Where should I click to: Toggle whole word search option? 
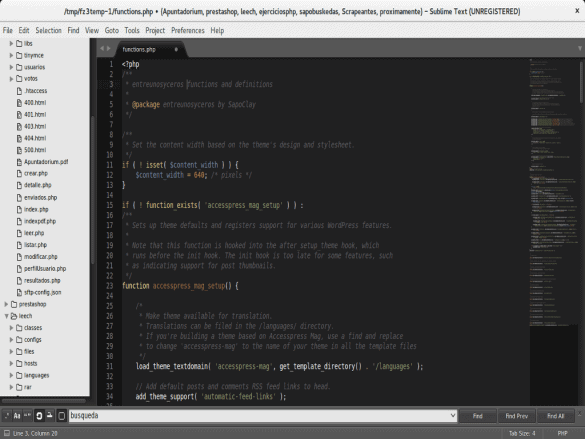[x=28, y=416]
